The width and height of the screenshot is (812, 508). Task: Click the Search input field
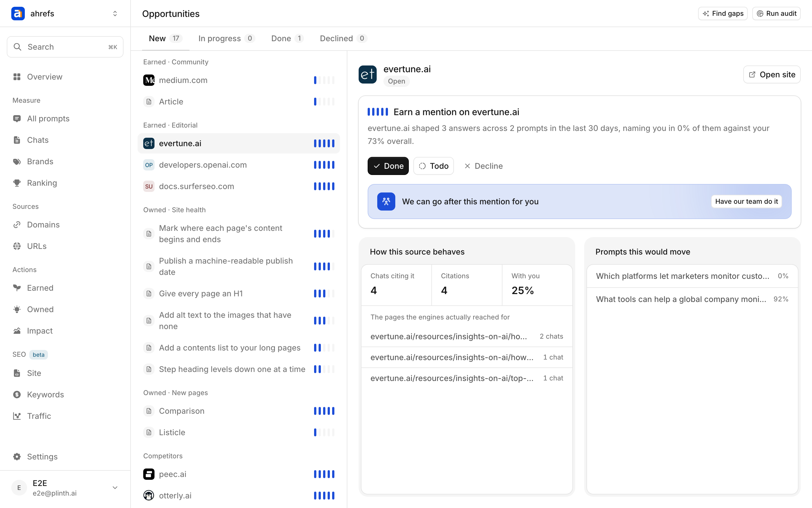(x=65, y=47)
